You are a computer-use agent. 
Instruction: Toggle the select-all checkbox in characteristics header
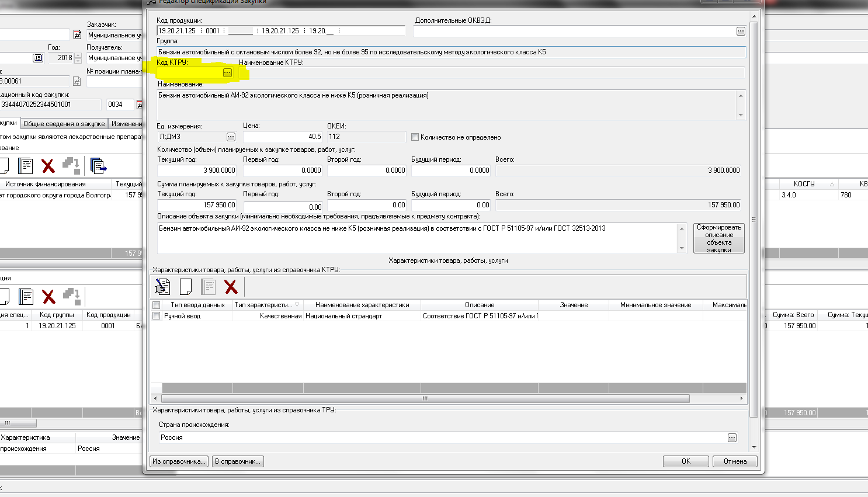[x=156, y=305]
